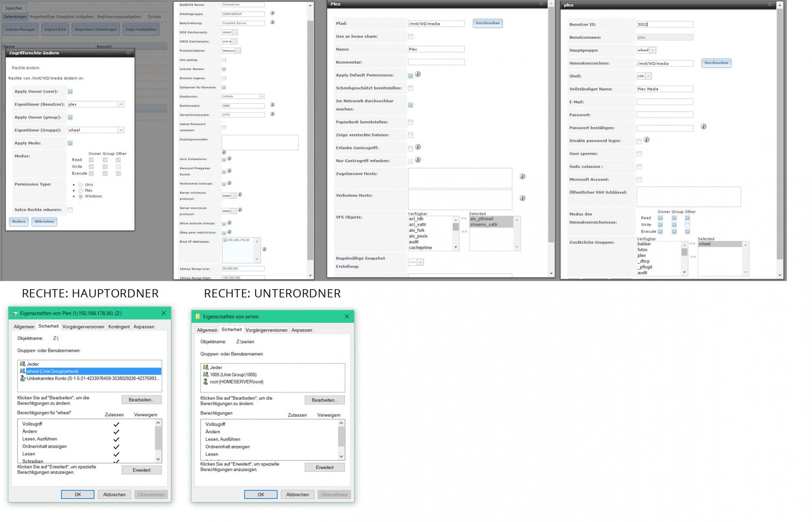This screenshot has width=812, height=522.
Task: Select Unix permission type radio button
Action: pos(80,185)
